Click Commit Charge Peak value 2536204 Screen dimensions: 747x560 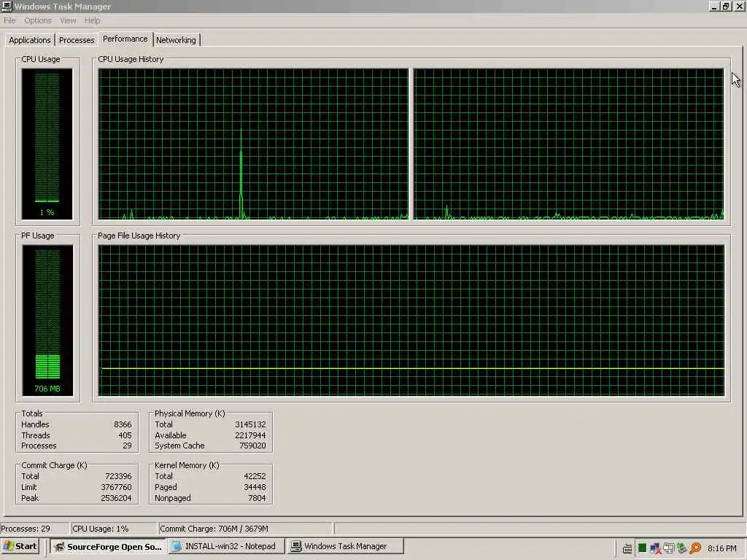(116, 498)
